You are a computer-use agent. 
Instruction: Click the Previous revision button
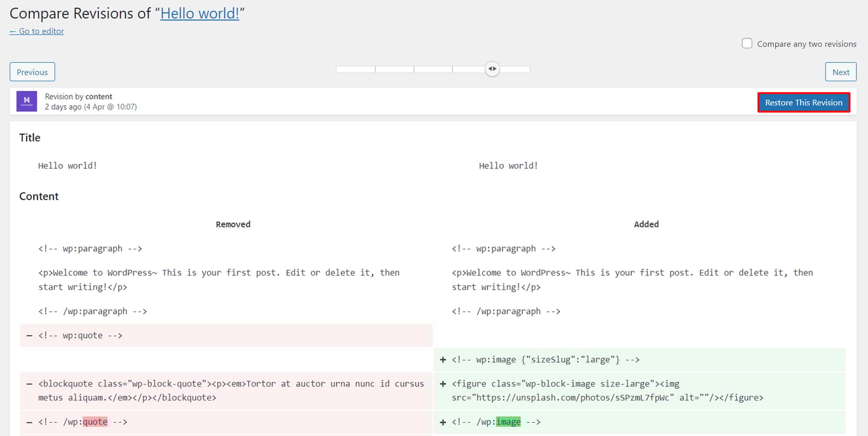32,72
